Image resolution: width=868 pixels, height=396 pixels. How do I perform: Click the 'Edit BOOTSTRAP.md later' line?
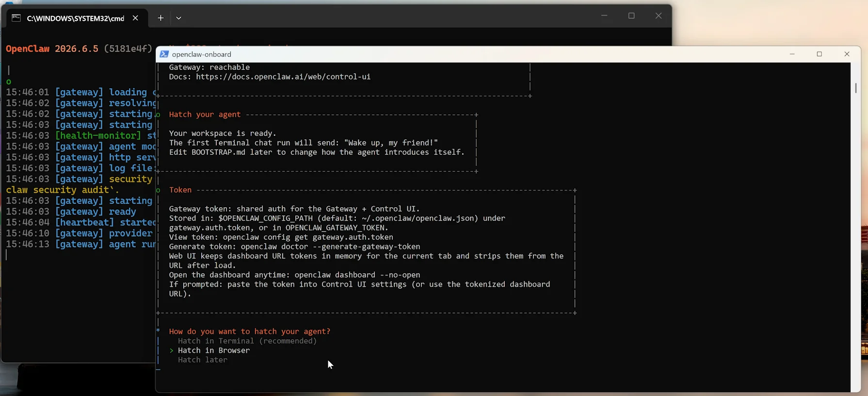317,152
